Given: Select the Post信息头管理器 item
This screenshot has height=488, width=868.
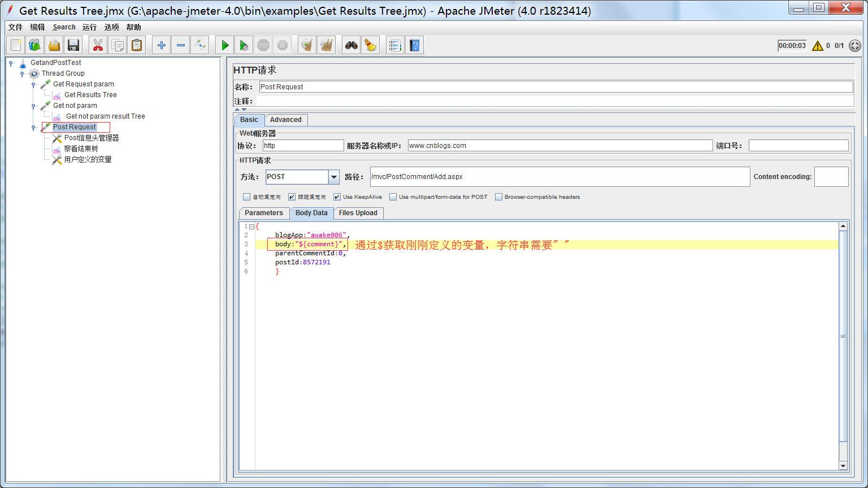Looking at the screenshot, I should pyautogui.click(x=92, y=138).
